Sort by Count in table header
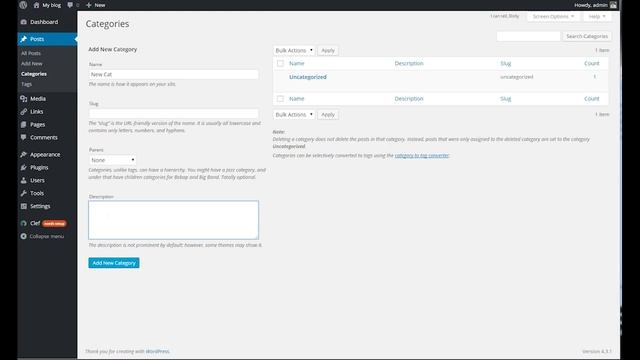640x360 pixels. pos(591,63)
